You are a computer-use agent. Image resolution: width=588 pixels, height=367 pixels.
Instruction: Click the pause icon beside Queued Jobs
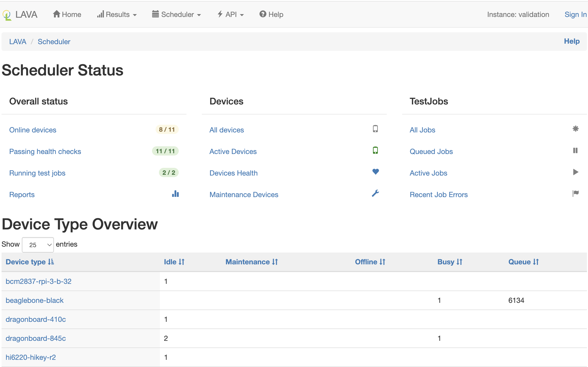point(576,151)
